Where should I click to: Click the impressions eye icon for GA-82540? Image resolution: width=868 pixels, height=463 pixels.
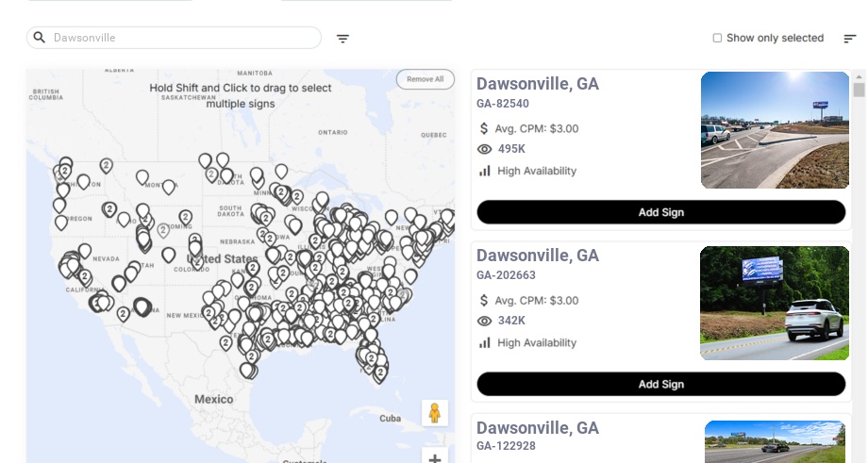(485, 149)
